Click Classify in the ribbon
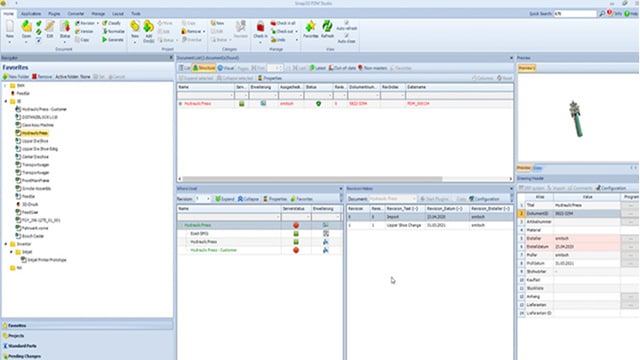The height and width of the screenshot is (360, 640). point(111,23)
